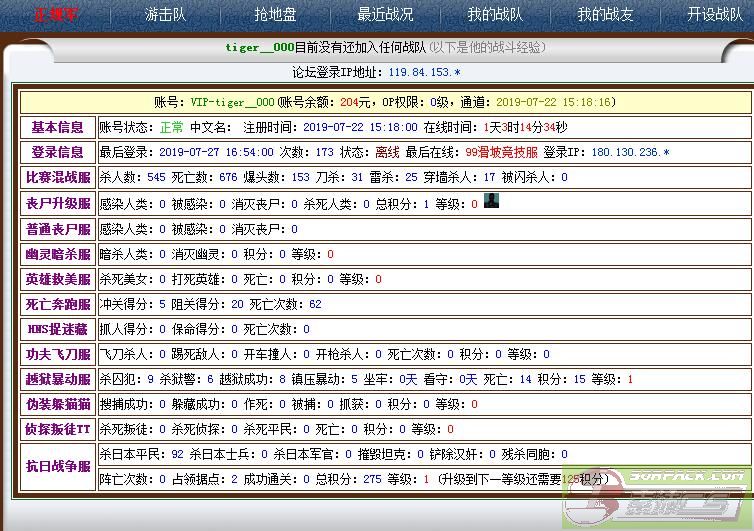This screenshot has height=531, width=754.
Task: Select the 基本信息 row header
Action: [x=57, y=128]
